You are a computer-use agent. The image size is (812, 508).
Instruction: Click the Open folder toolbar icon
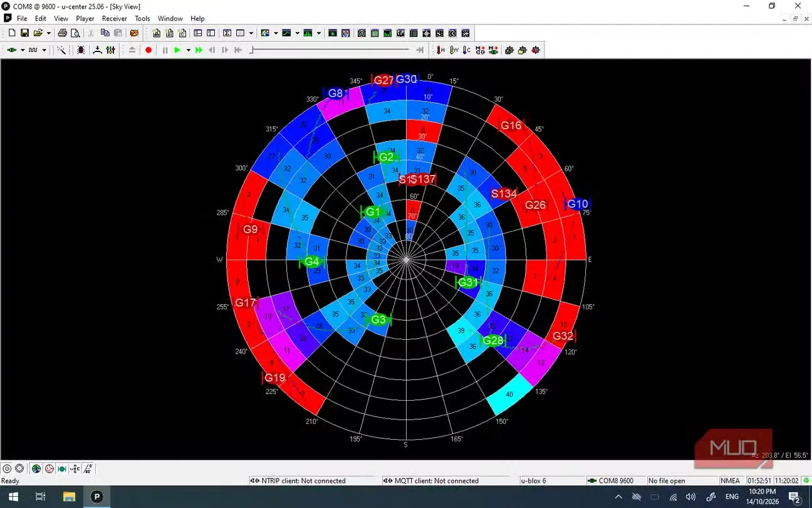pyautogui.click(x=38, y=33)
